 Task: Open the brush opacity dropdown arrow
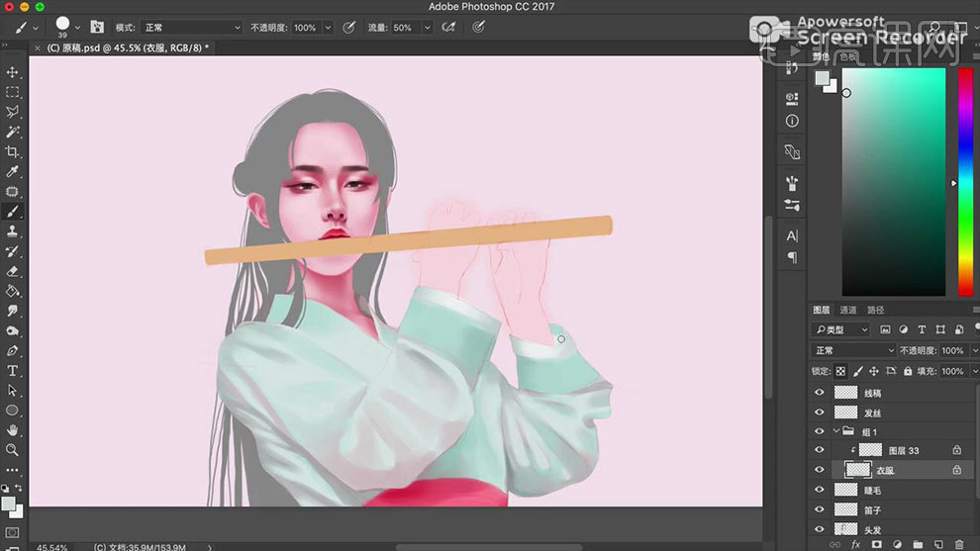coord(328,28)
